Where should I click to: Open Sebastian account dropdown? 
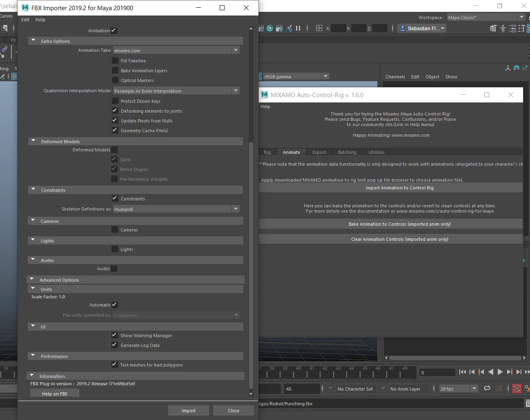[421, 28]
